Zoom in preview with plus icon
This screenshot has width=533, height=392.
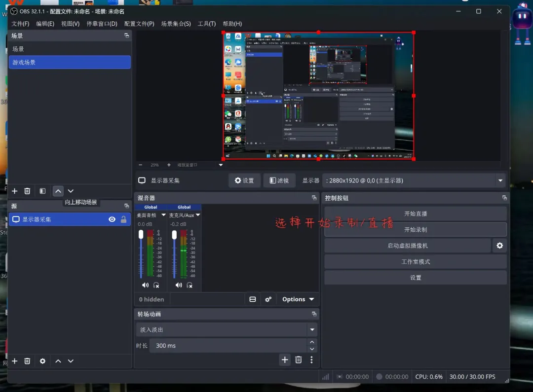click(169, 165)
